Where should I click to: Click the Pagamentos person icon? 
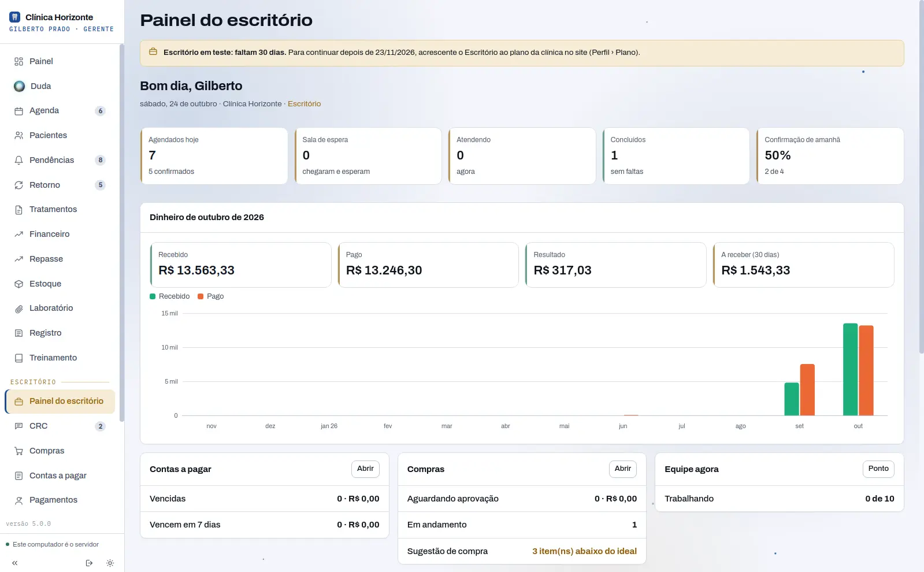[18, 500]
